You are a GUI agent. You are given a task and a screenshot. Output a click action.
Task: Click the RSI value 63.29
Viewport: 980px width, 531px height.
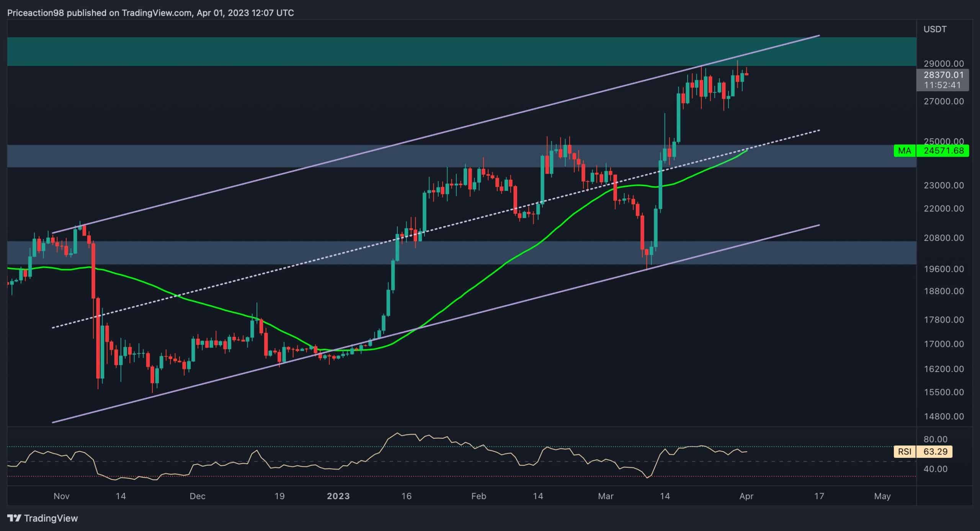coord(934,452)
